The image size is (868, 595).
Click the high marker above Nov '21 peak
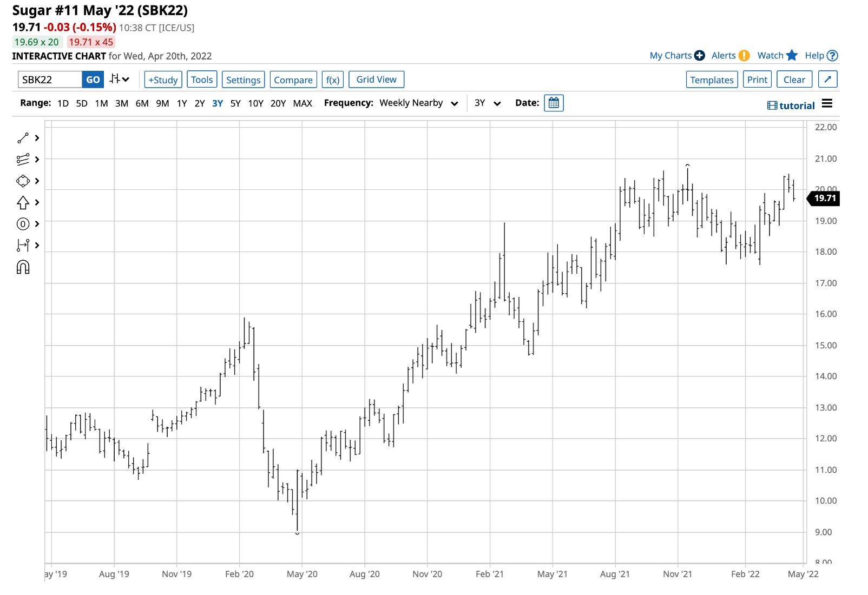point(687,165)
